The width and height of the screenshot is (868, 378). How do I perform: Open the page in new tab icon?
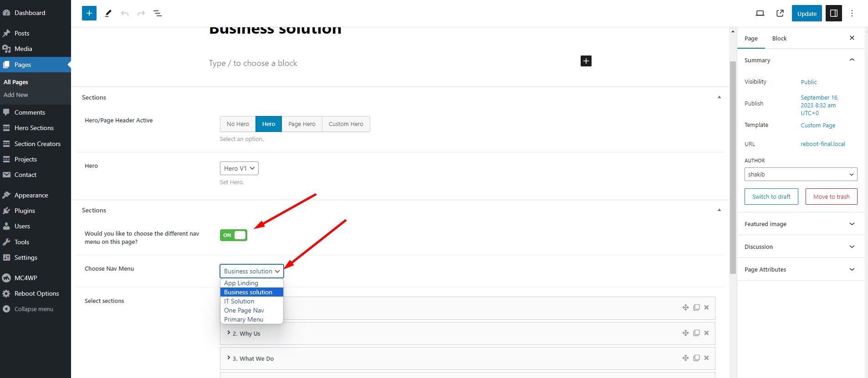tap(780, 13)
